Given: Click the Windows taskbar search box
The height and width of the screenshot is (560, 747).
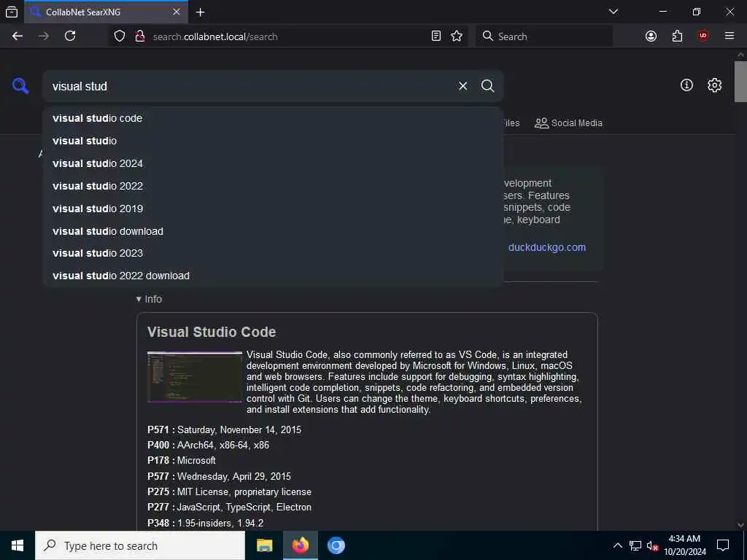Looking at the screenshot, I should [x=140, y=545].
